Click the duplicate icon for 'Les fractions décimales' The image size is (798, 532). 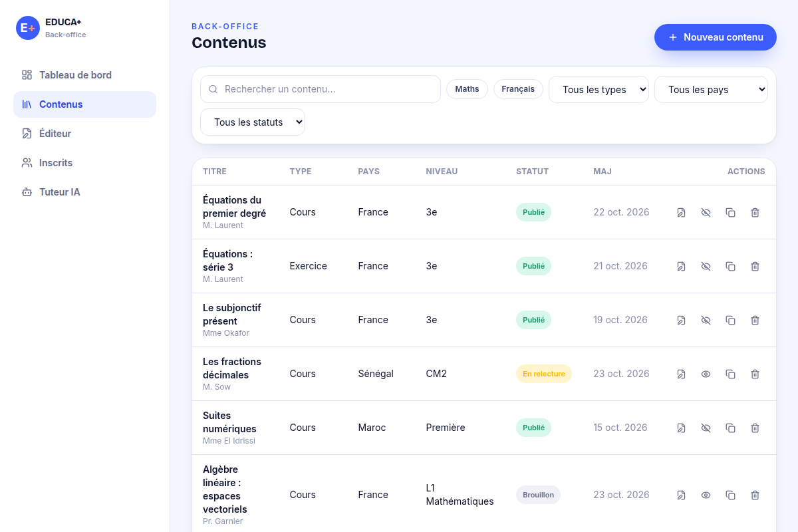(x=731, y=374)
